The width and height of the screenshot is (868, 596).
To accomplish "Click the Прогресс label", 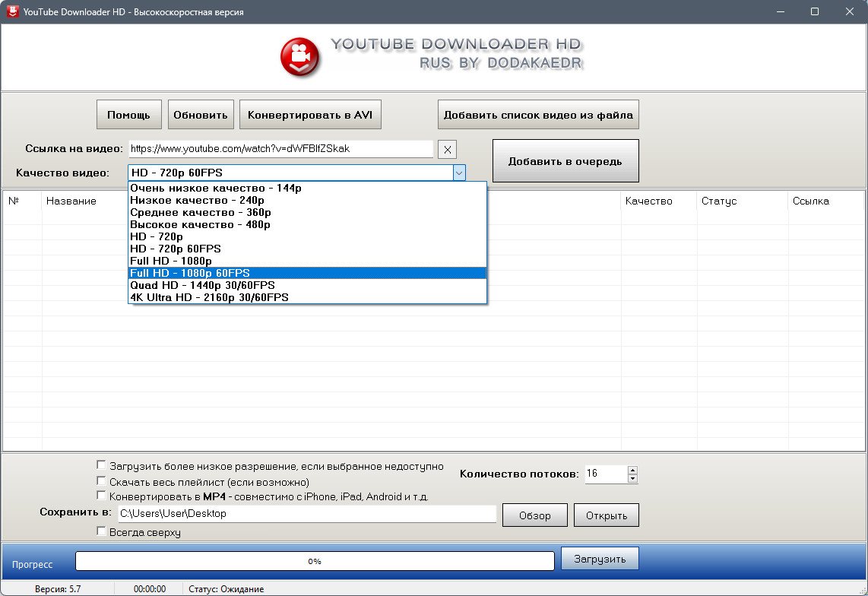I will coord(32,564).
